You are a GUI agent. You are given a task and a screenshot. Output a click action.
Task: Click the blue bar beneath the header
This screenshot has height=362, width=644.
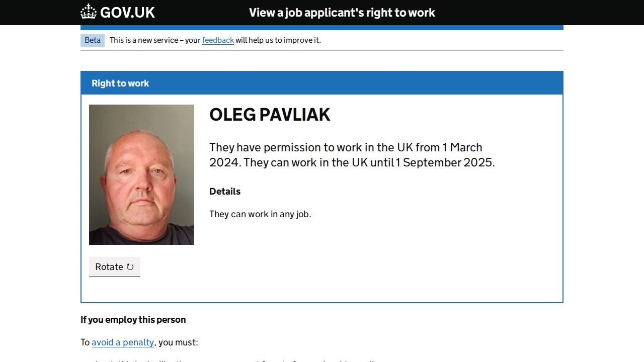(x=321, y=28)
